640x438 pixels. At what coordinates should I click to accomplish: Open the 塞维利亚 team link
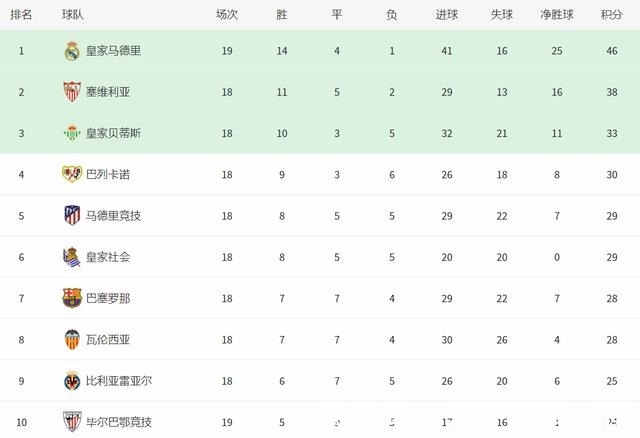(108, 92)
